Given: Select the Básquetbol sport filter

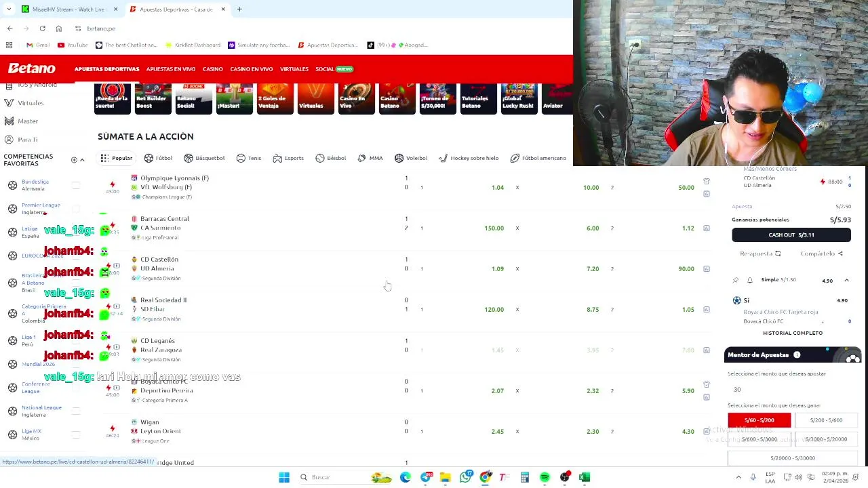Looking at the screenshot, I should 204,158.
